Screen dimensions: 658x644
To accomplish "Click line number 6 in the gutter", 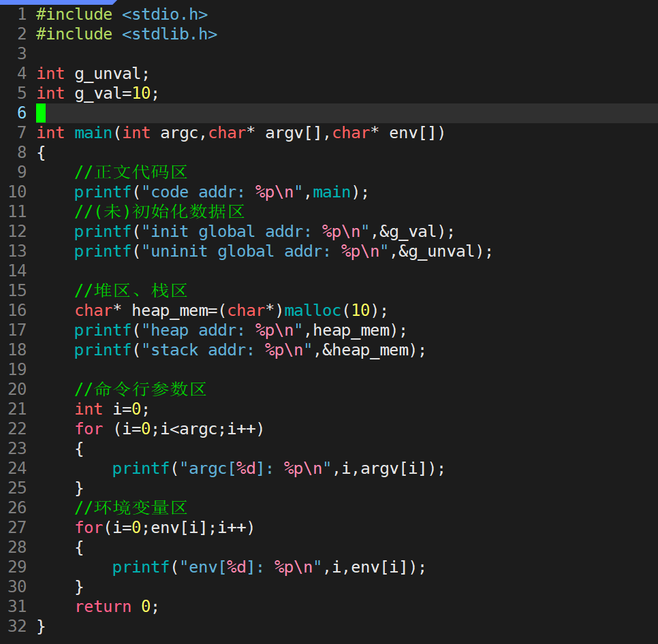I will tap(22, 113).
